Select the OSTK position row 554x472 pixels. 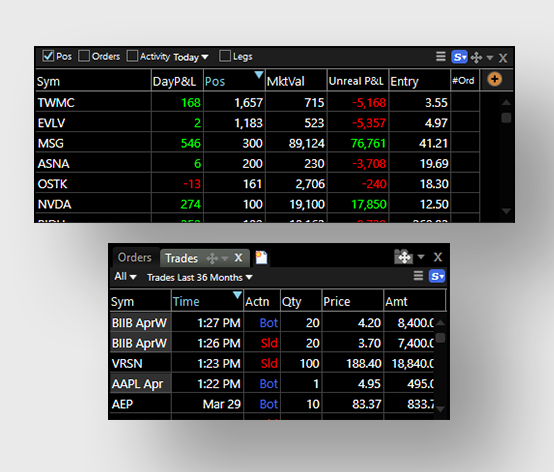point(257,184)
